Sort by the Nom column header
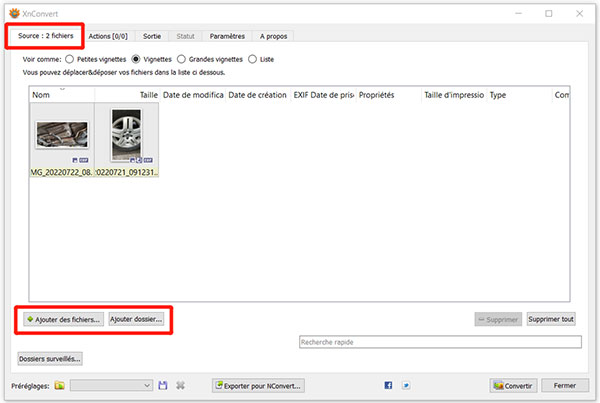600x403 pixels. click(x=62, y=95)
